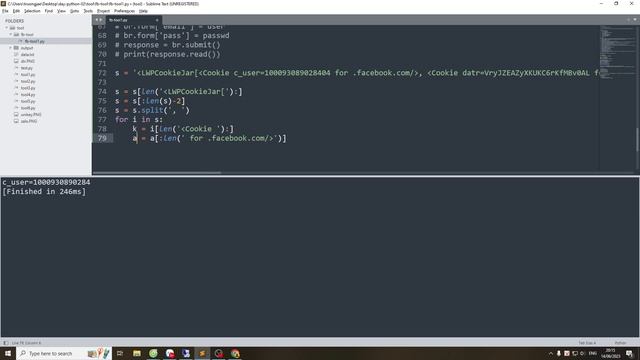Open Task View on the taskbar

(120, 353)
